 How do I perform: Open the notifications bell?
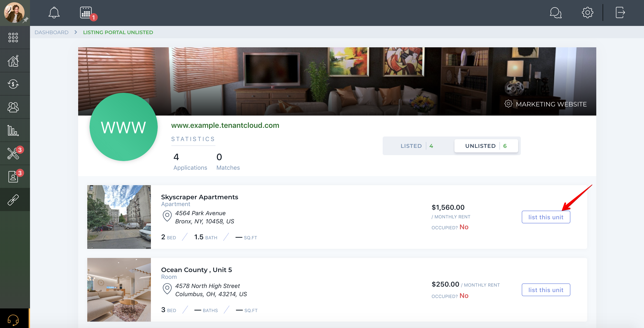[x=54, y=13]
